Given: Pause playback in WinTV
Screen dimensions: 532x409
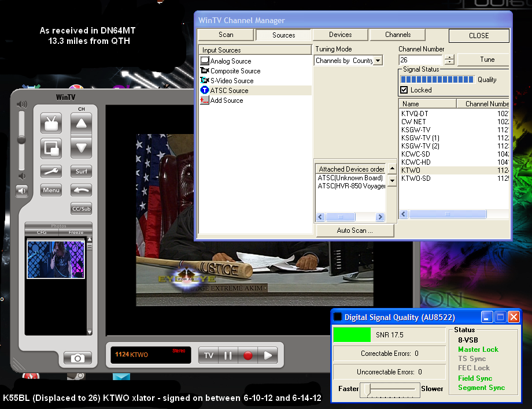Looking at the screenshot, I should (228, 355).
